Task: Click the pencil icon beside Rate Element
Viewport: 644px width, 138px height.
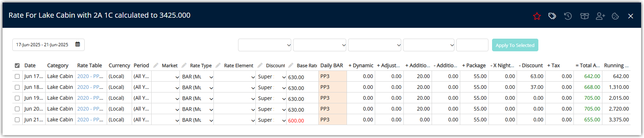Action: 218,65
